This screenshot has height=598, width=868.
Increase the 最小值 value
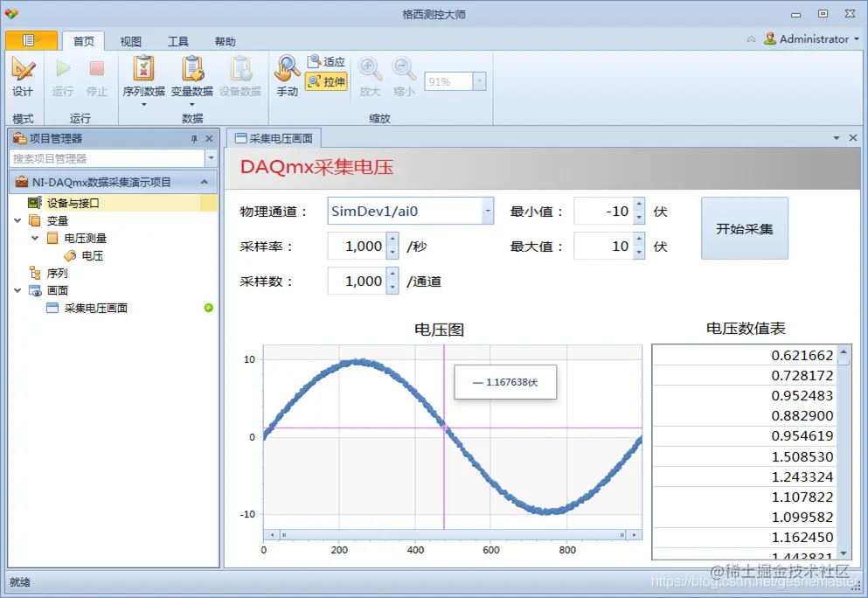639,205
